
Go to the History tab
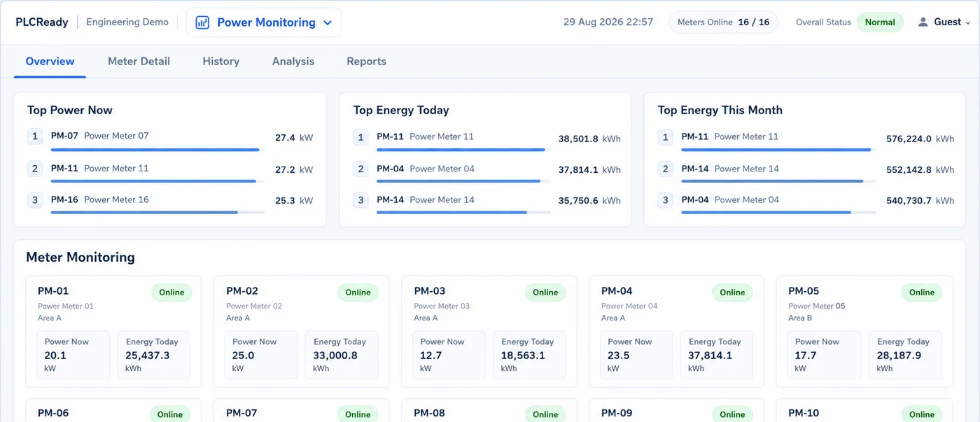coord(221,61)
